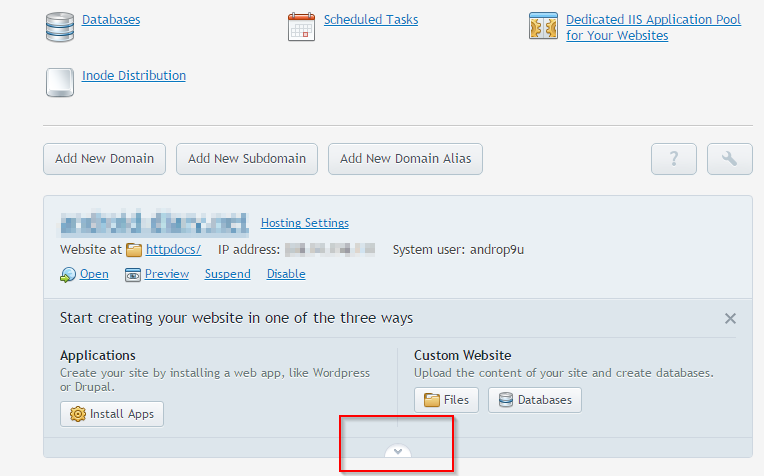Click the help question mark button

(673, 159)
